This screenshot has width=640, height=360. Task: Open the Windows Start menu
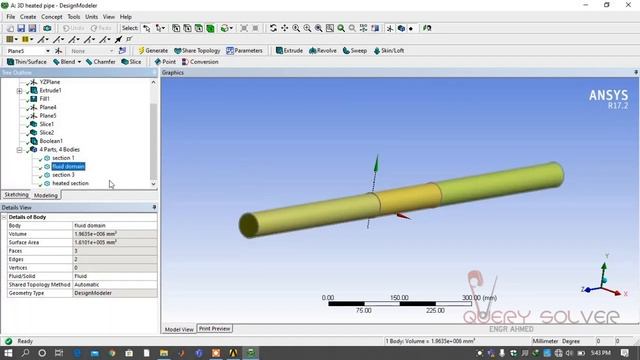pos(8,353)
